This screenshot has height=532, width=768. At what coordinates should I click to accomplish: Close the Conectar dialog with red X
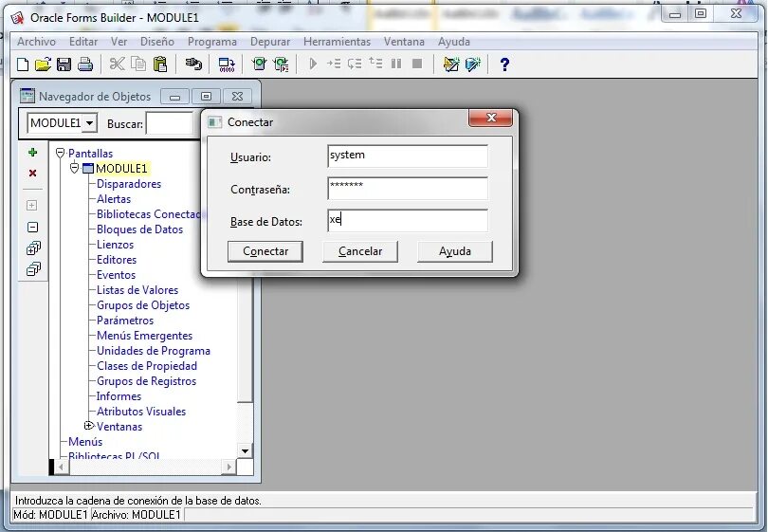coord(491,118)
